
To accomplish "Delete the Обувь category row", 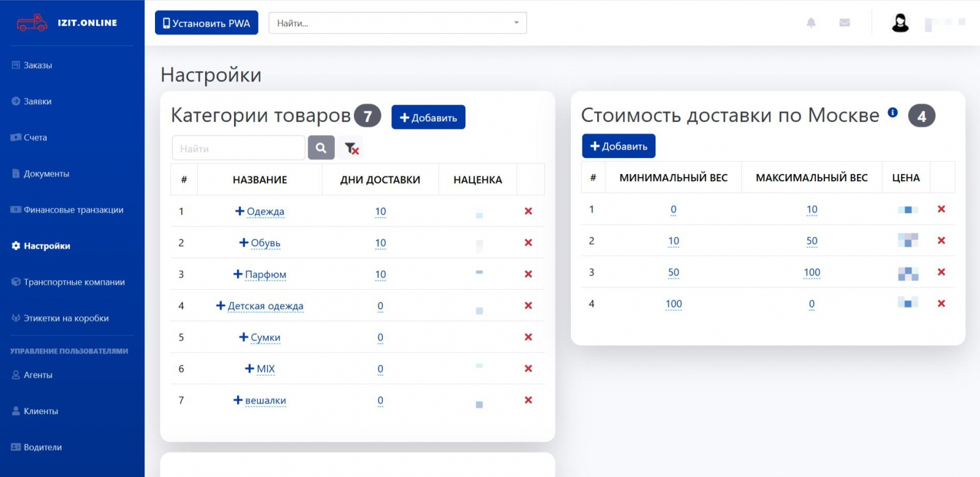I will click(528, 242).
